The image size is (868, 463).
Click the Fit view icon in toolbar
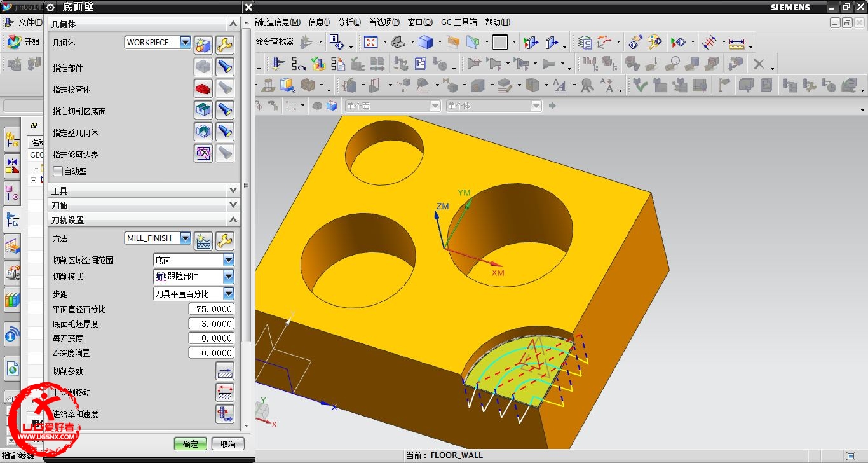pos(370,42)
